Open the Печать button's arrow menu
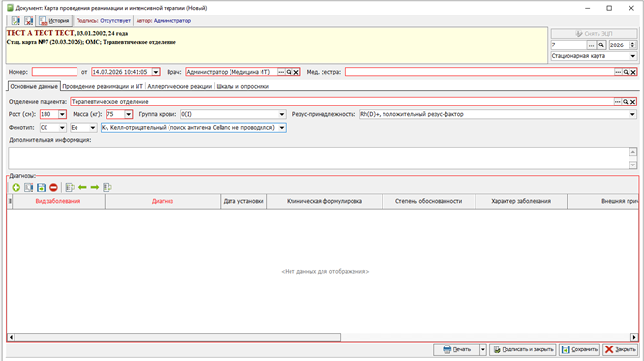Screen dimensions: 644x361 pos(483,349)
